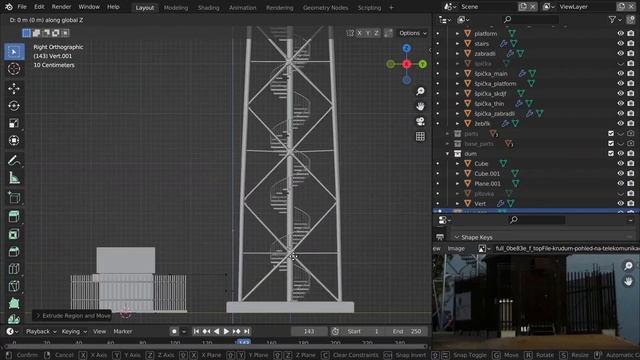Screen dimensions: 640x360
Task: Open the Render menu
Action: [x=61, y=7]
